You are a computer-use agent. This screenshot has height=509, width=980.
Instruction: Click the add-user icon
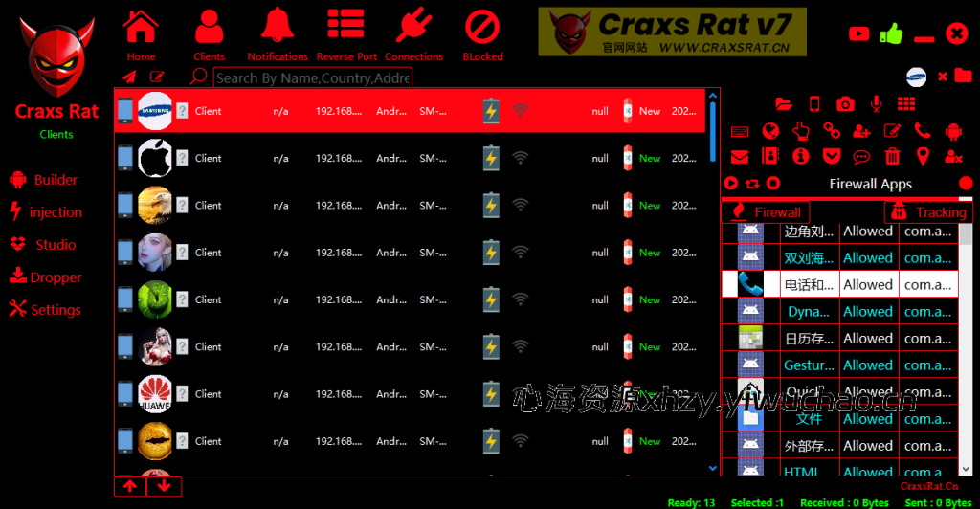(862, 130)
